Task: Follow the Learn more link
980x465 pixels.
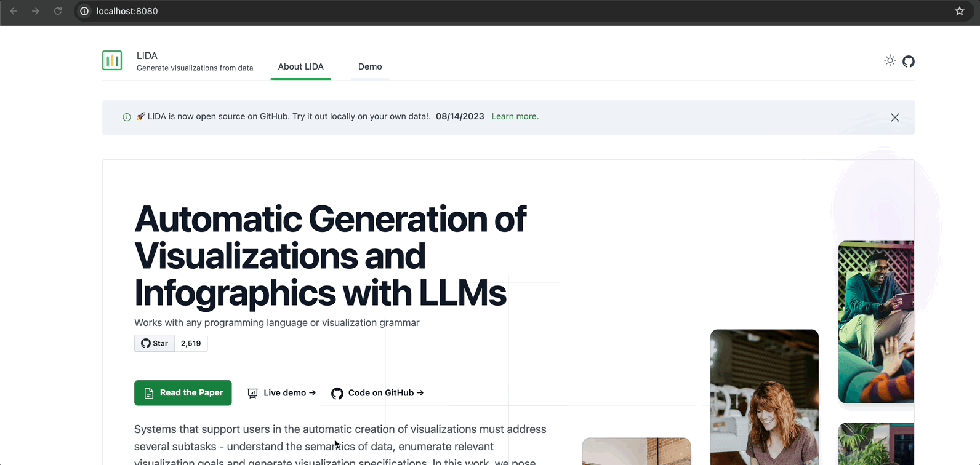Action: (515, 116)
